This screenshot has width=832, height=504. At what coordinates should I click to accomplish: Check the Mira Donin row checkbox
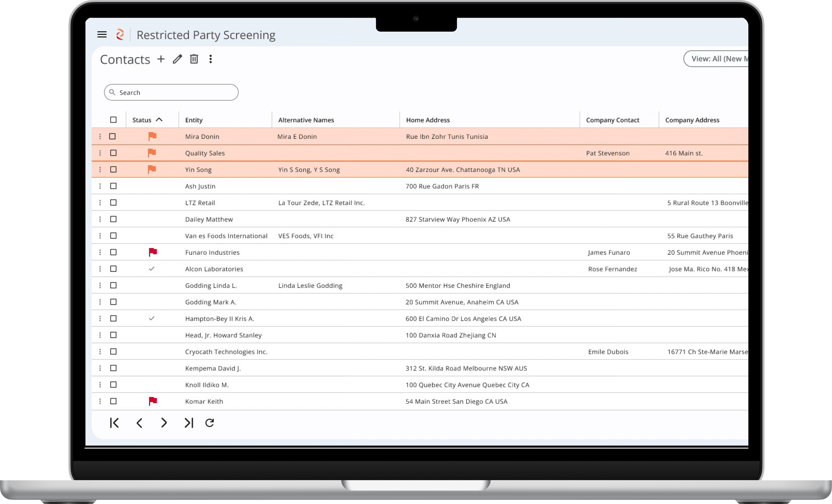coord(112,136)
